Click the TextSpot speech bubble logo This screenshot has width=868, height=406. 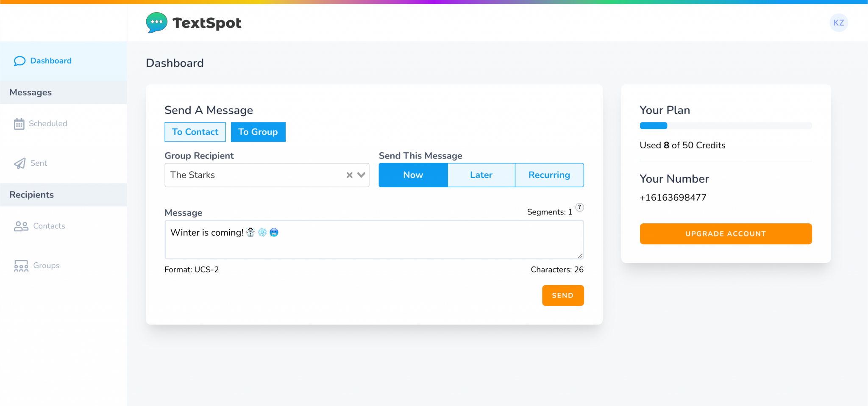coord(156,22)
